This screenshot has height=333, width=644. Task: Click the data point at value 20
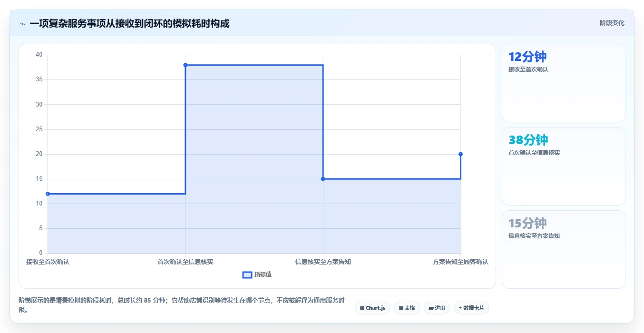[x=460, y=154]
